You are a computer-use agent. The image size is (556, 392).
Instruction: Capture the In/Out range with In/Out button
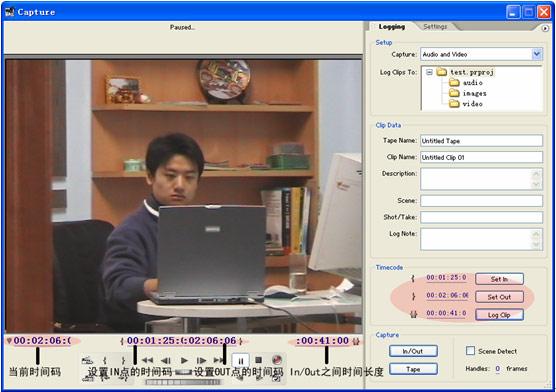pos(413,351)
